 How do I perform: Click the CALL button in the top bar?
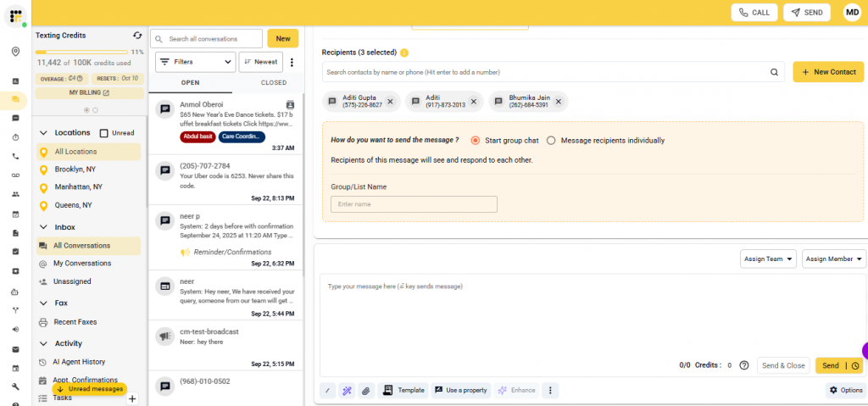click(x=754, y=12)
